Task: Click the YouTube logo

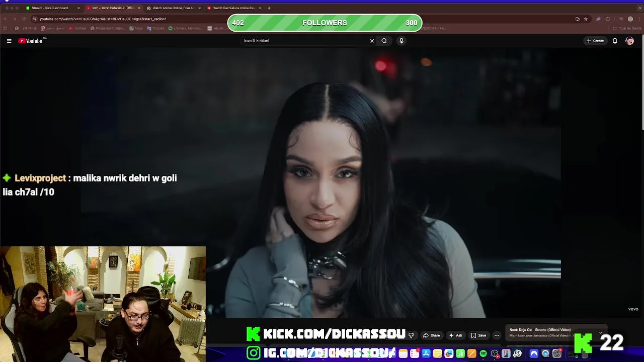Action: pyautogui.click(x=30, y=41)
